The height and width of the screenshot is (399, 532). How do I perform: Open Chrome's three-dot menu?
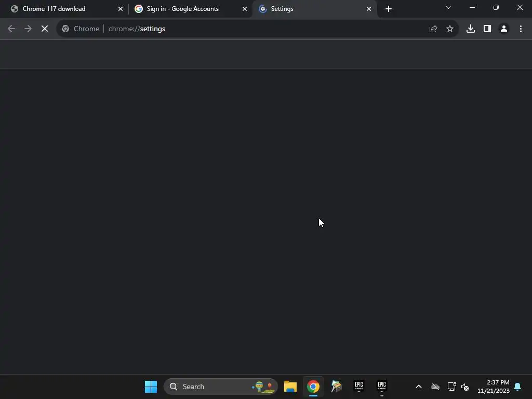(x=521, y=29)
